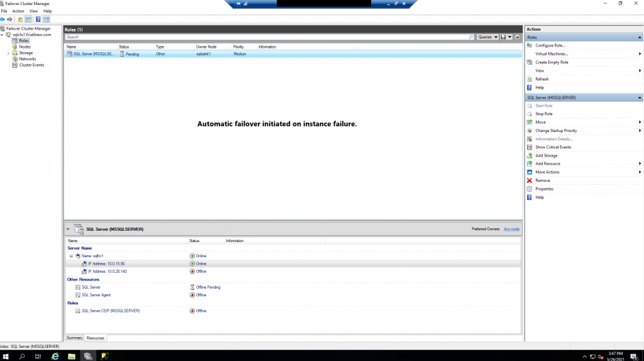Screen dimensions: 644x361
Task: Open the notification center icon
Action: tap(634, 357)
